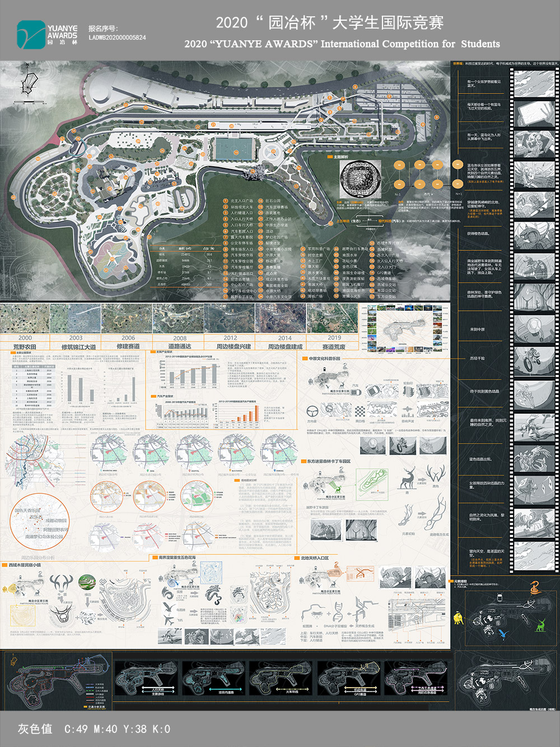Click the 周边楼盘兴建 timeline caption

(234, 347)
